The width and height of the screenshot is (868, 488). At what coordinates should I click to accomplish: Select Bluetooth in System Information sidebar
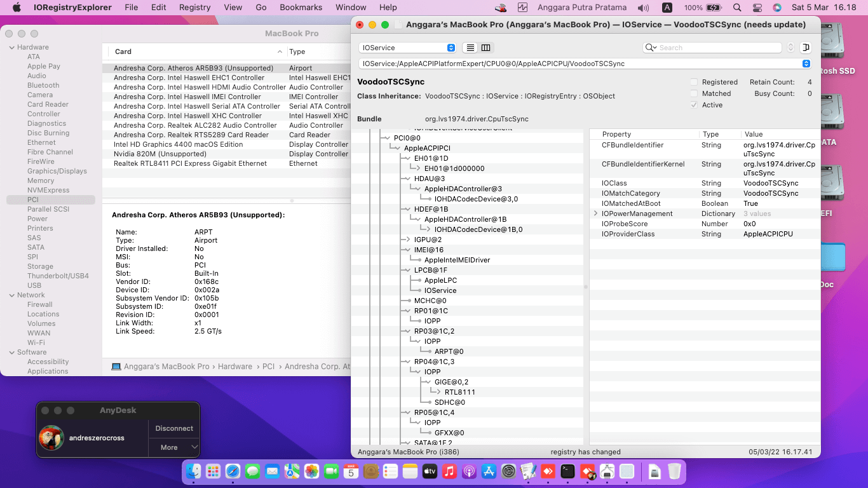click(x=43, y=85)
